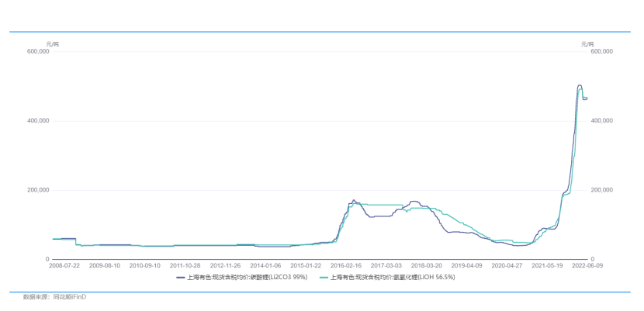Click the 数据来源 同花顺iFinD source text
Image resolution: width=644 pixels, height=311 pixels.
point(54,296)
